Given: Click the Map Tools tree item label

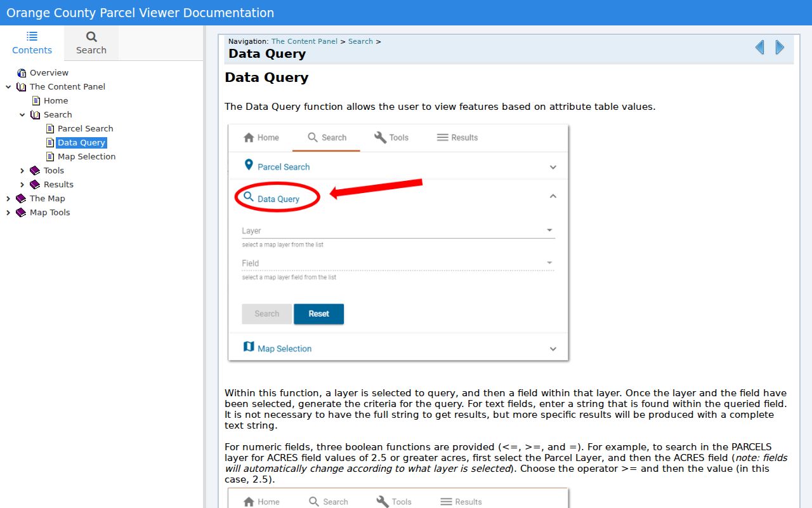Looking at the screenshot, I should click(x=49, y=213).
